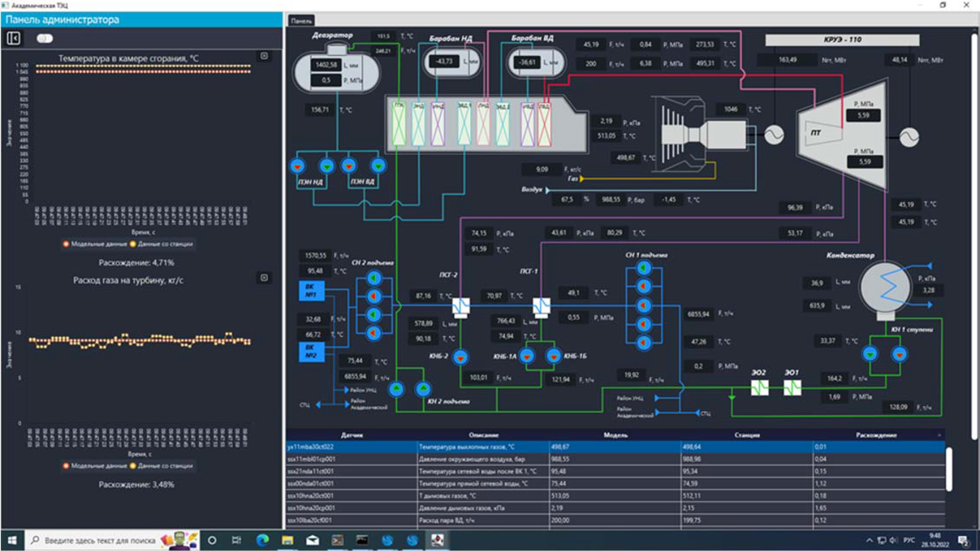Select the green ПЭН НД pump
This screenshot has height=551, width=980.
coord(326,166)
